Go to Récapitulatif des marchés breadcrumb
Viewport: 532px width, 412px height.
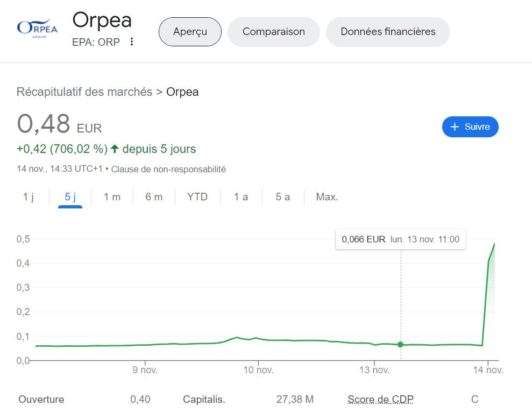84,92
